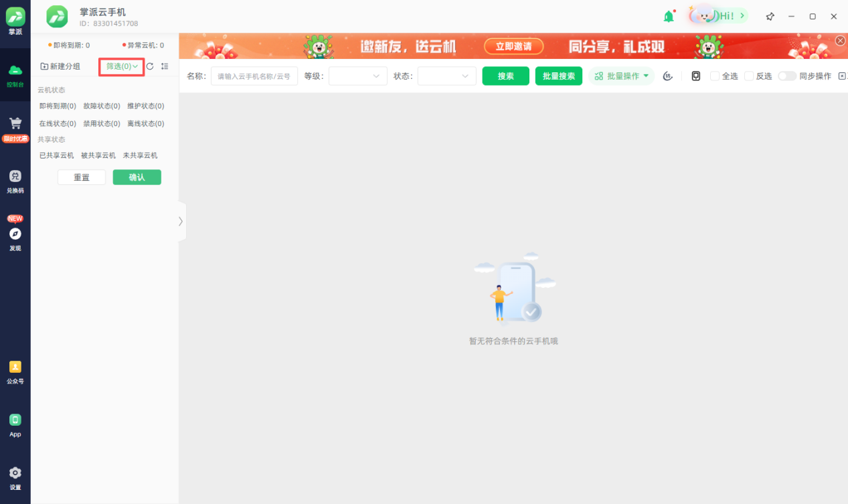
Task: Select 已共享云机 filter option
Action: pos(56,155)
